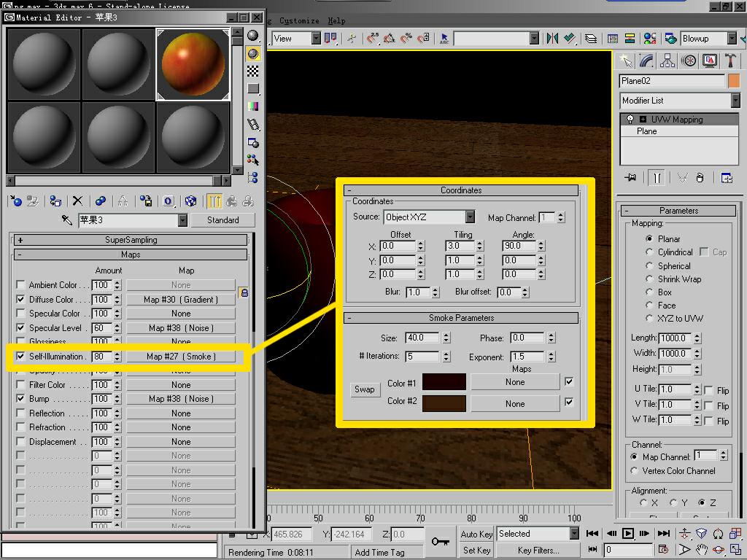This screenshot has width=747, height=560.
Task: Select Vertex Color Channel radio button
Action: [x=634, y=471]
